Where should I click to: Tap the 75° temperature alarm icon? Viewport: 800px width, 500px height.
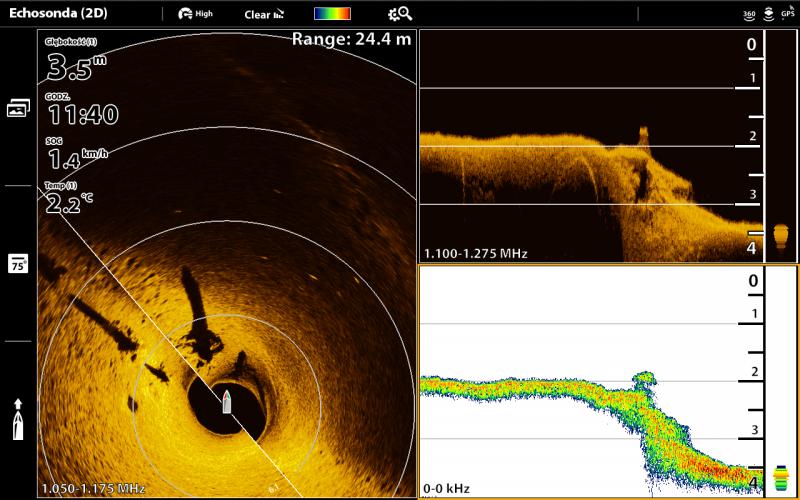point(18,264)
